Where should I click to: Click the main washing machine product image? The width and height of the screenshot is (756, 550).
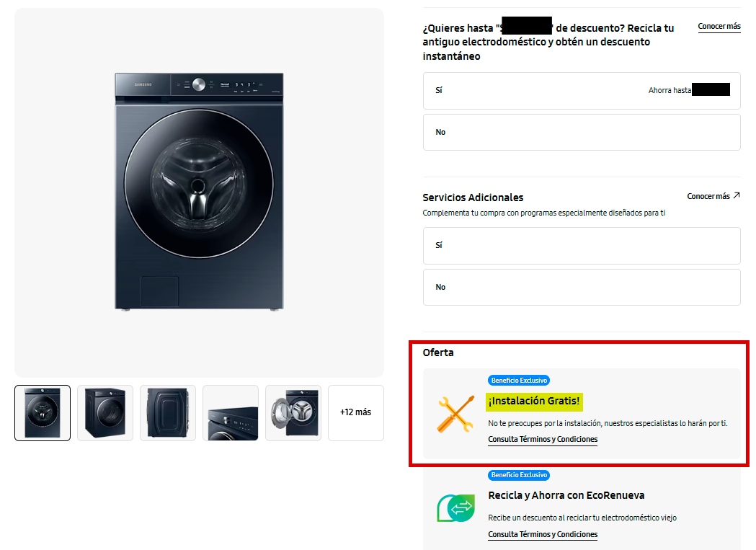pyautogui.click(x=199, y=192)
